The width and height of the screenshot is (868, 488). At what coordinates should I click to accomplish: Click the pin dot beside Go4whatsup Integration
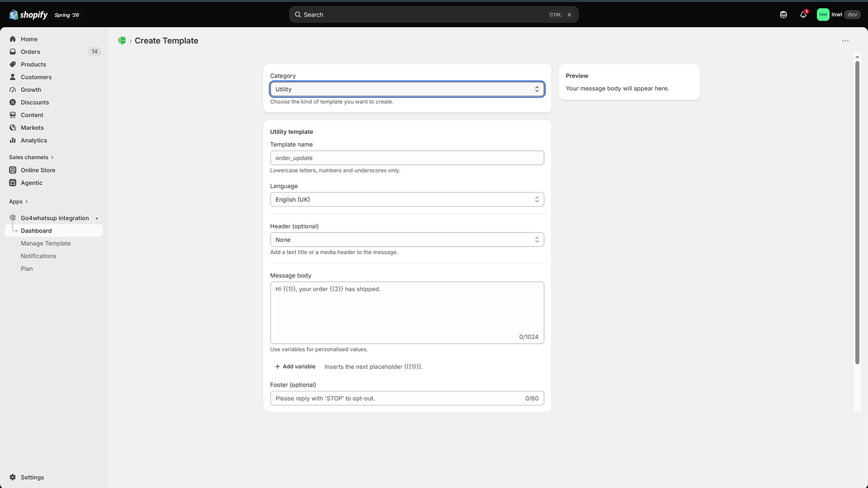click(97, 219)
